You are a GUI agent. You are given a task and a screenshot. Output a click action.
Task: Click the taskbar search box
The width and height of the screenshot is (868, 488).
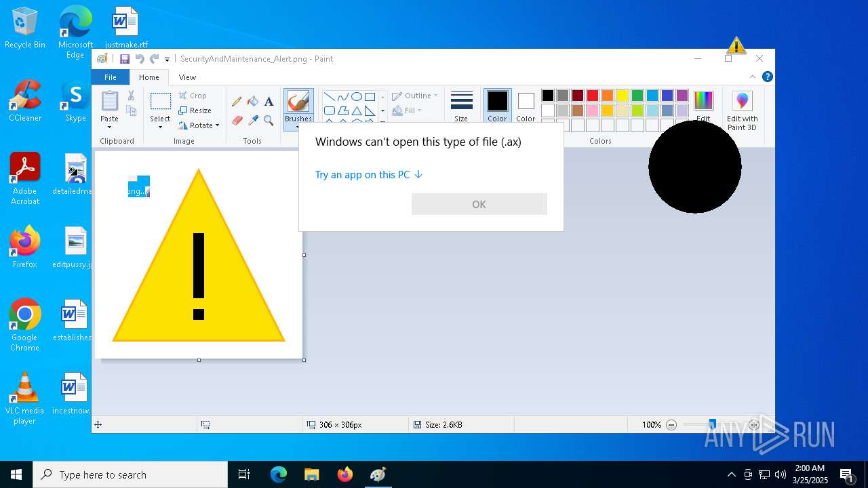(130, 474)
